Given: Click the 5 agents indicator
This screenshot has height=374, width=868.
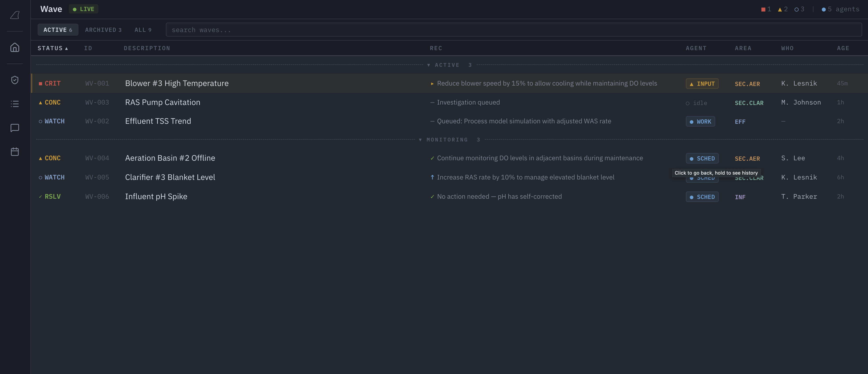Looking at the screenshot, I should point(840,9).
